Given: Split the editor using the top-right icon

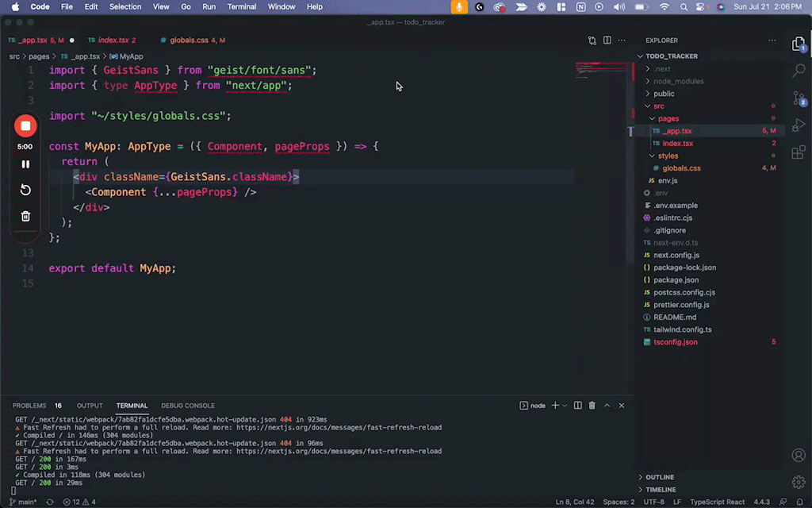Looking at the screenshot, I should [x=607, y=40].
